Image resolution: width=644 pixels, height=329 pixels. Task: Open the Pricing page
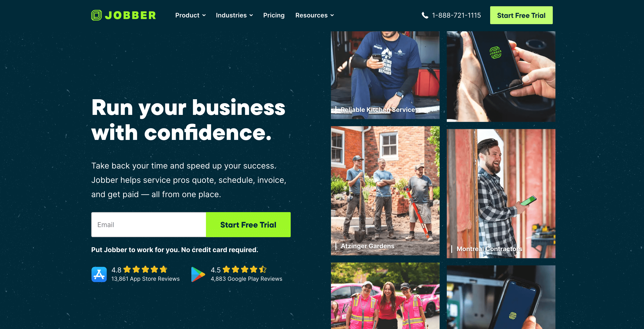point(274,15)
